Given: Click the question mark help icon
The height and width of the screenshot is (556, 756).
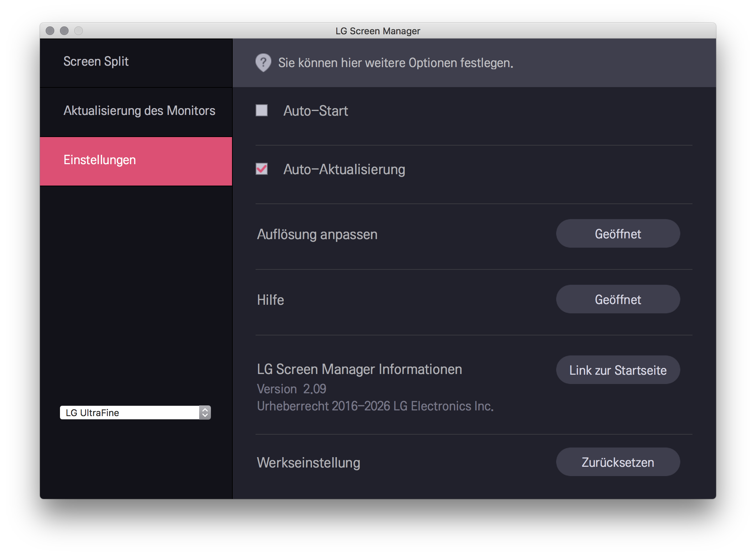Looking at the screenshot, I should click(263, 63).
